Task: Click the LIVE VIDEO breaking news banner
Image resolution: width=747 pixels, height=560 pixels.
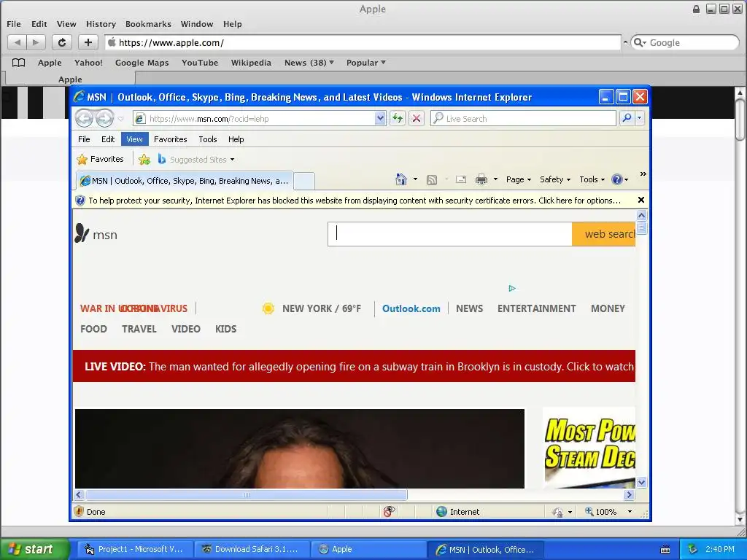Action: coord(354,366)
